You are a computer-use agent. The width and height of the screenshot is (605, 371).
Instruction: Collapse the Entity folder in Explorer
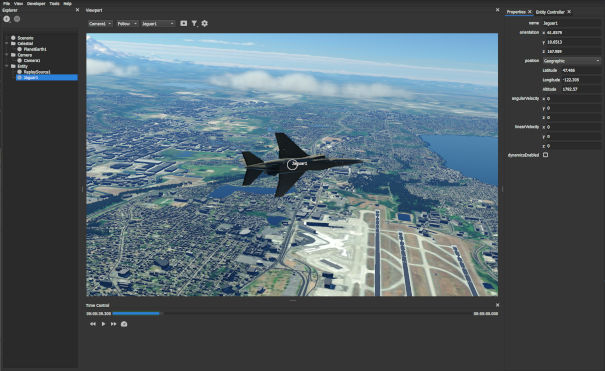(7, 66)
